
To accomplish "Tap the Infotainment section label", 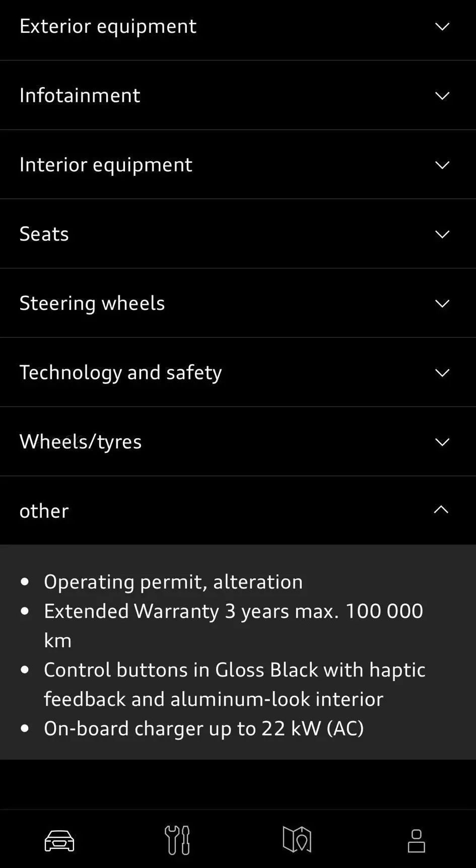I will pyautogui.click(x=80, y=95).
